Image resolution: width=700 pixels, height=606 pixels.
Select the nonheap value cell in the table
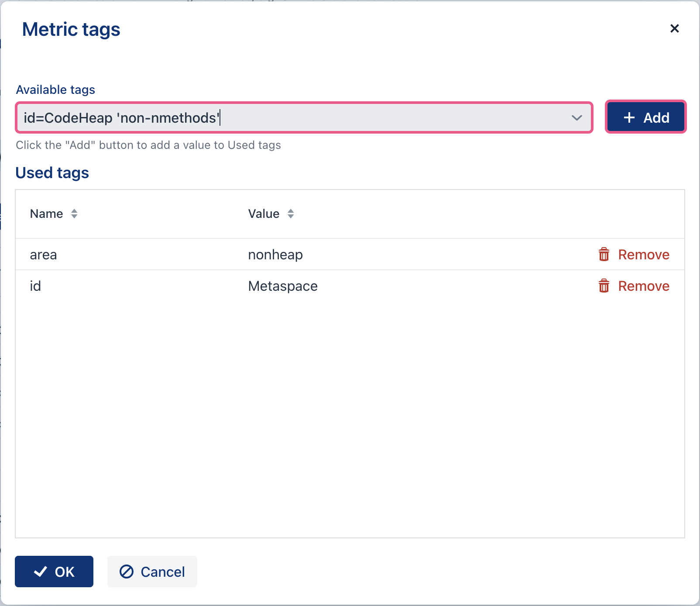275,255
